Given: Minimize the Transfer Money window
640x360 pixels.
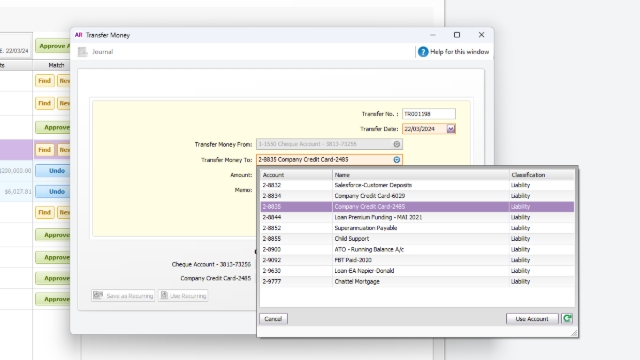Looking at the screenshot, I should [433, 35].
